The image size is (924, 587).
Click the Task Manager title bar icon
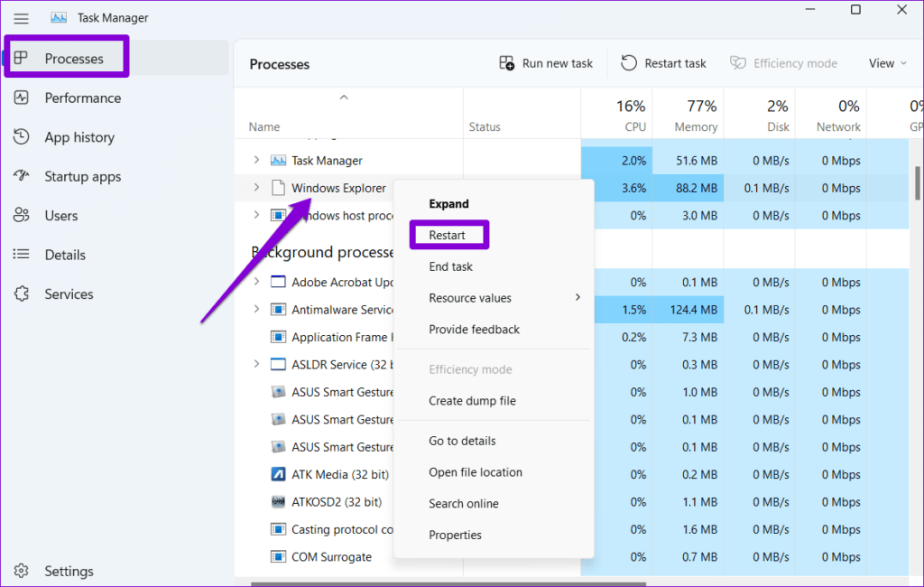59,16
